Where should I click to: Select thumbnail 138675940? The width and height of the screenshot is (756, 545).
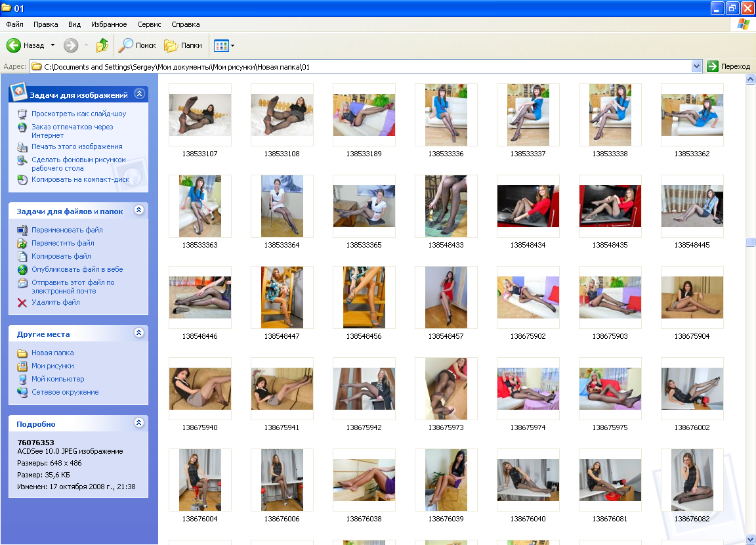(200, 389)
